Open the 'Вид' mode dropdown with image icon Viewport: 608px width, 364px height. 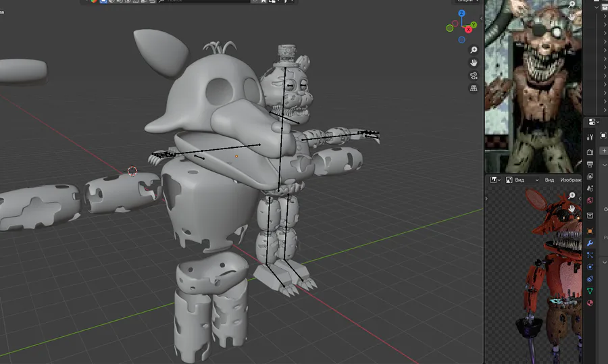point(522,180)
